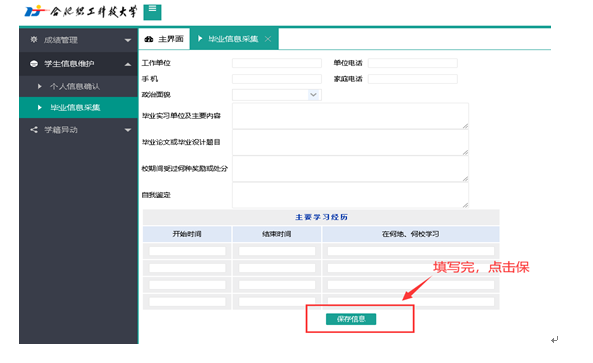
Task: Switch to the 主界面 tab
Action: pos(164,39)
